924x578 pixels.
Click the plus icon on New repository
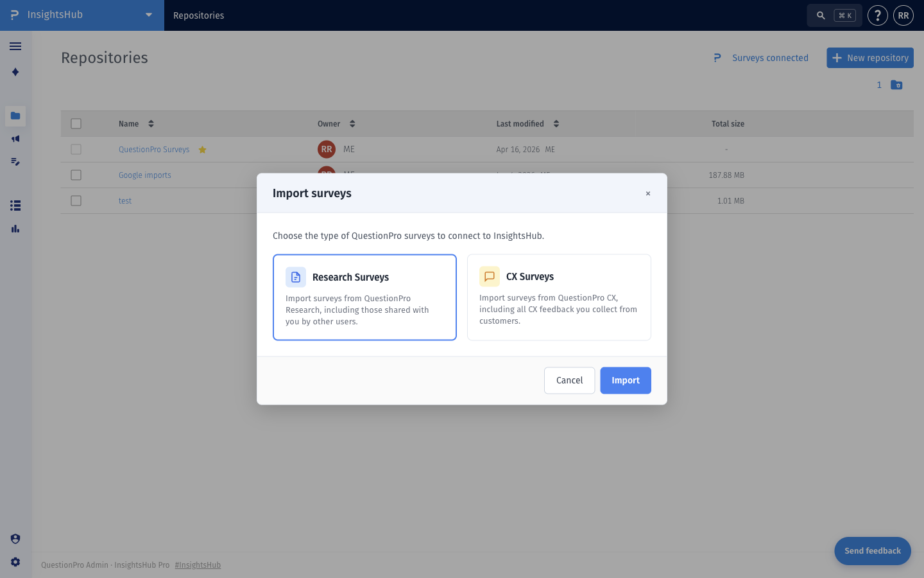[x=837, y=58]
